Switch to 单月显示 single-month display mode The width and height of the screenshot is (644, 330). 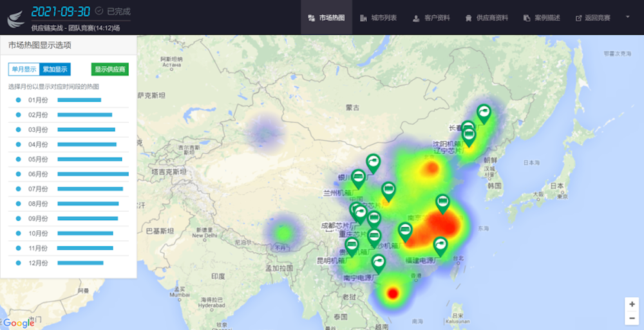point(24,69)
